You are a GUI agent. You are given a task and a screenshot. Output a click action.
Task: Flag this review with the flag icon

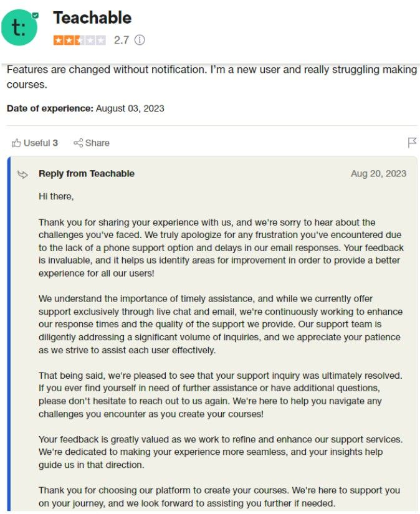pos(412,143)
